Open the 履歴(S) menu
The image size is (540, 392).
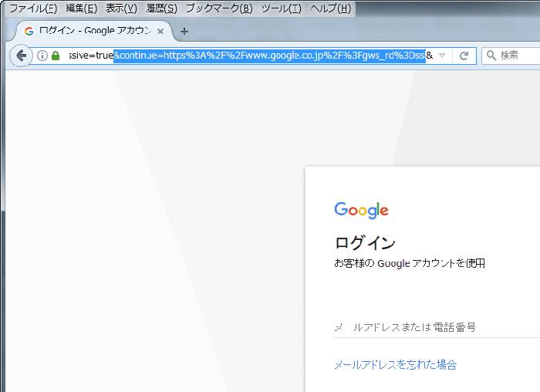(161, 8)
